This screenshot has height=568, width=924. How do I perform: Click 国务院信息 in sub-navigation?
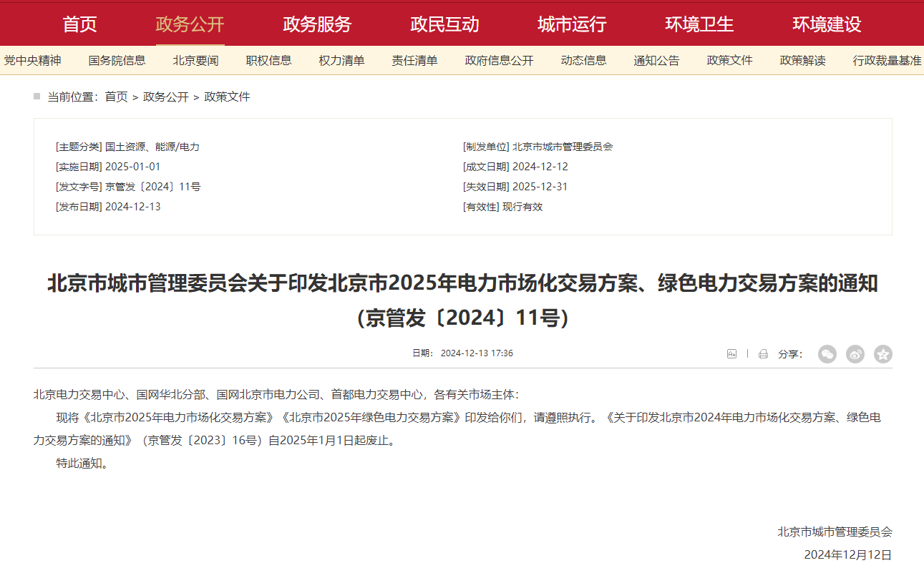coord(117,61)
